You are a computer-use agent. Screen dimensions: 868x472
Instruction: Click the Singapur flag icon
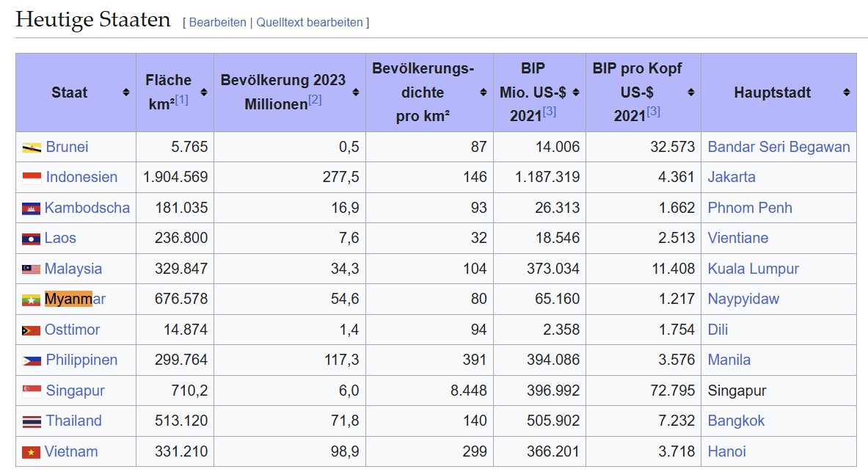(32, 391)
